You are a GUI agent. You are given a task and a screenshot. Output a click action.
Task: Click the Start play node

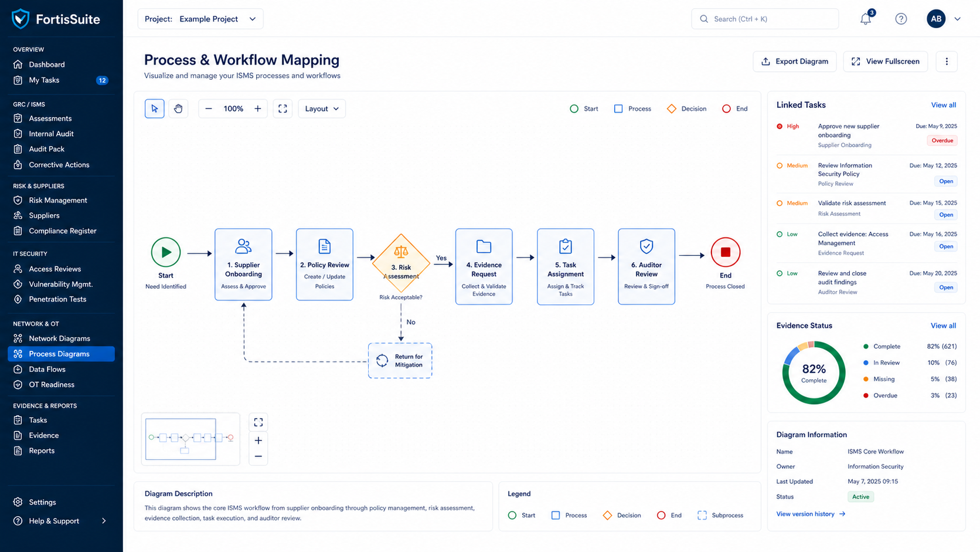[x=166, y=252]
